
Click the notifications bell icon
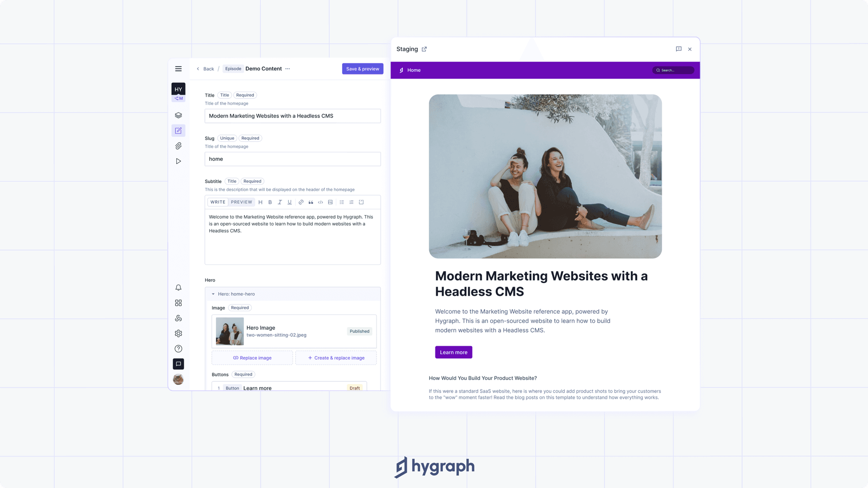tap(178, 288)
